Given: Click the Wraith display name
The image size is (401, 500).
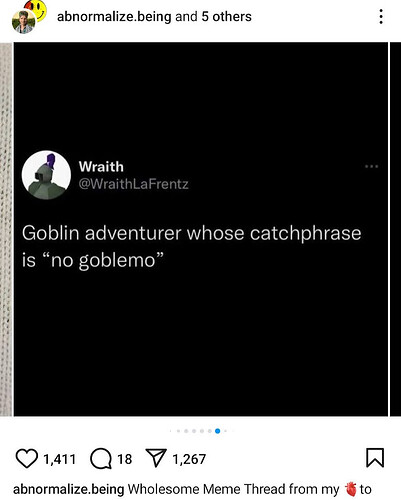Looking at the screenshot, I should pos(101,166).
